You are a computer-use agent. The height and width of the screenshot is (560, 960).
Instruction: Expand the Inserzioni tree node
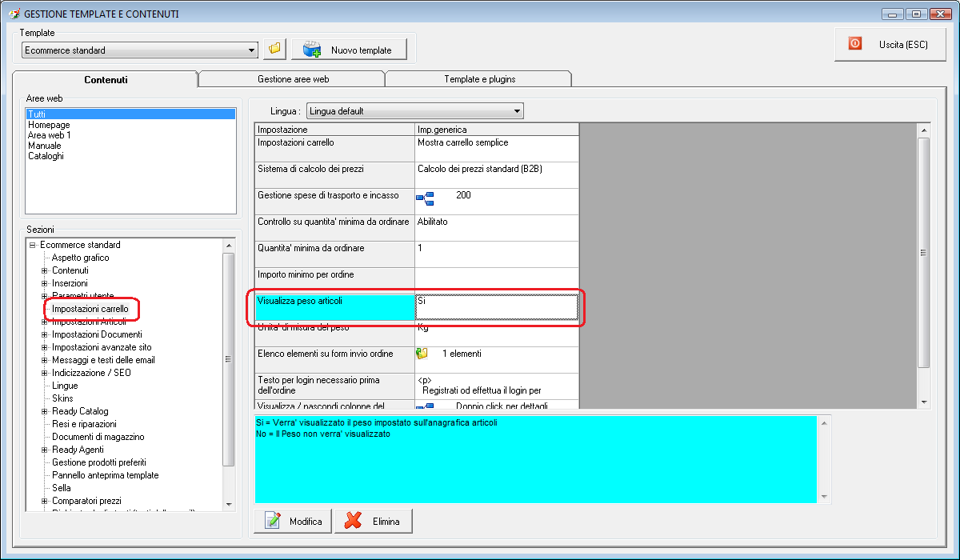45,283
